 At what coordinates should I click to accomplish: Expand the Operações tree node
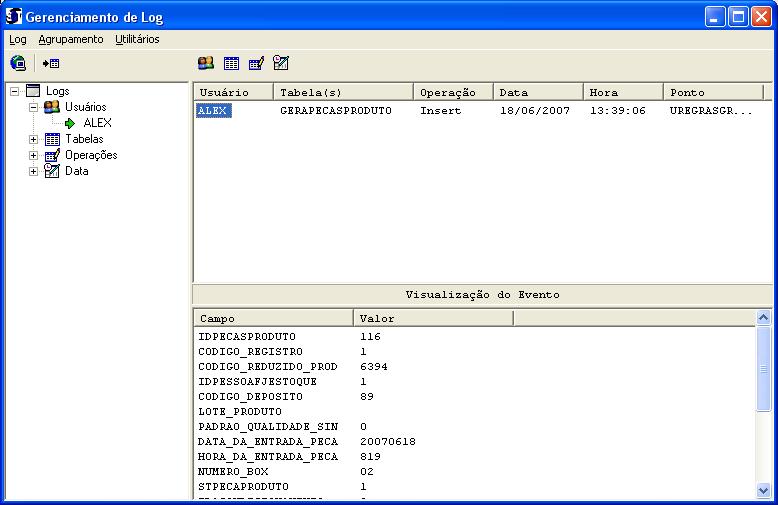(33, 155)
